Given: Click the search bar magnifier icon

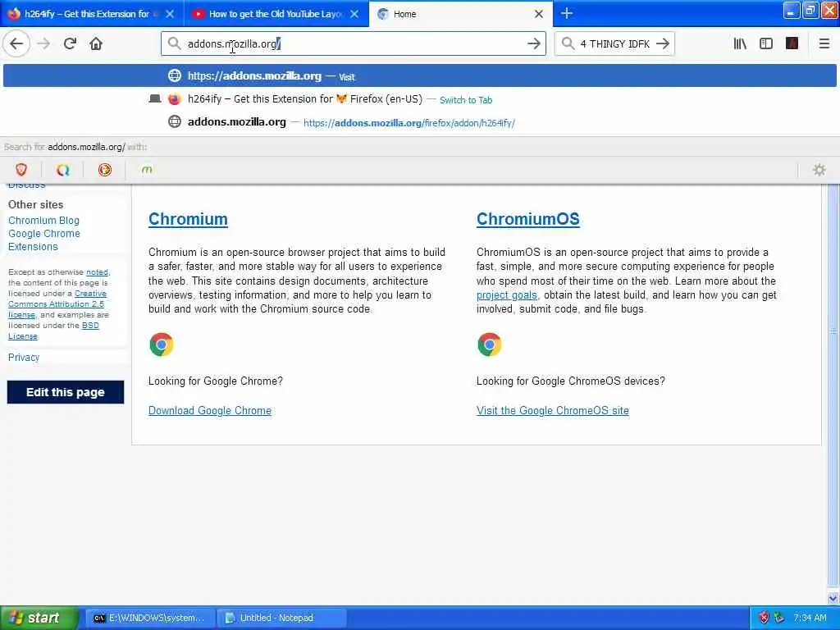Looking at the screenshot, I should (x=568, y=43).
